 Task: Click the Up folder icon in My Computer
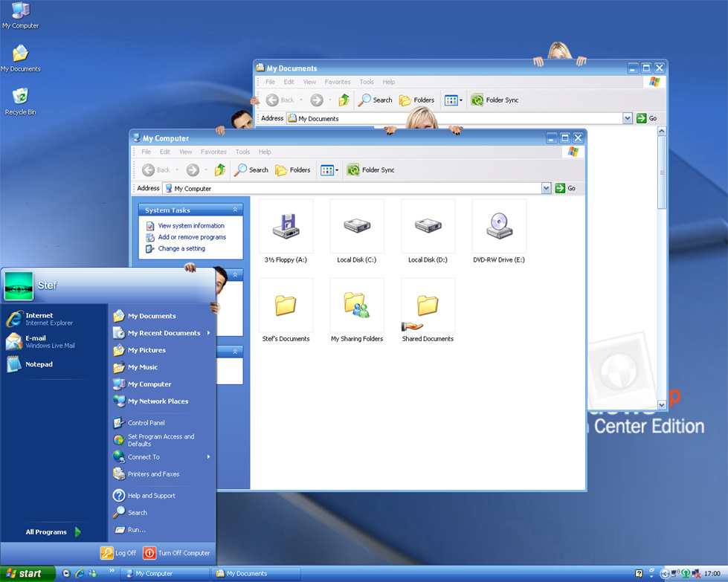click(x=220, y=170)
